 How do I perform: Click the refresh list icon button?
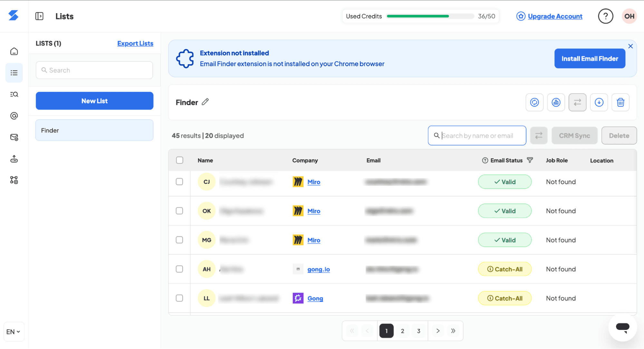(534, 102)
